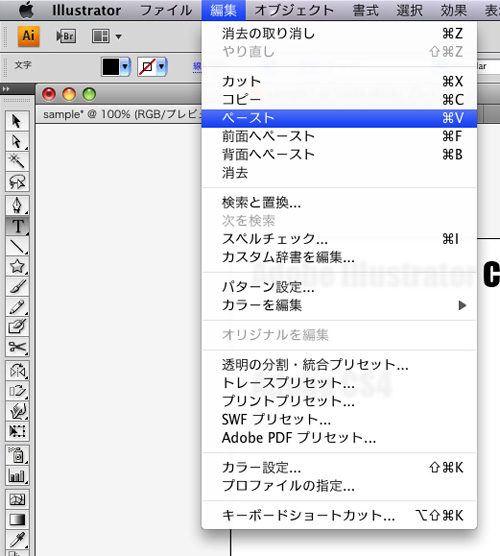This screenshot has width=500, height=556.
Task: Select the Reflect tool
Action: point(17,370)
